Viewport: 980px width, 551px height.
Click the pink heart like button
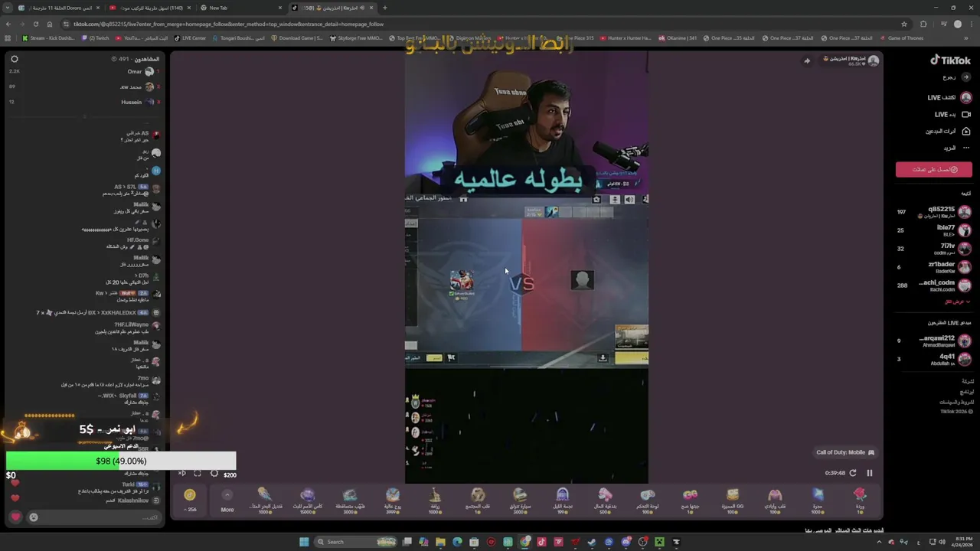15,517
